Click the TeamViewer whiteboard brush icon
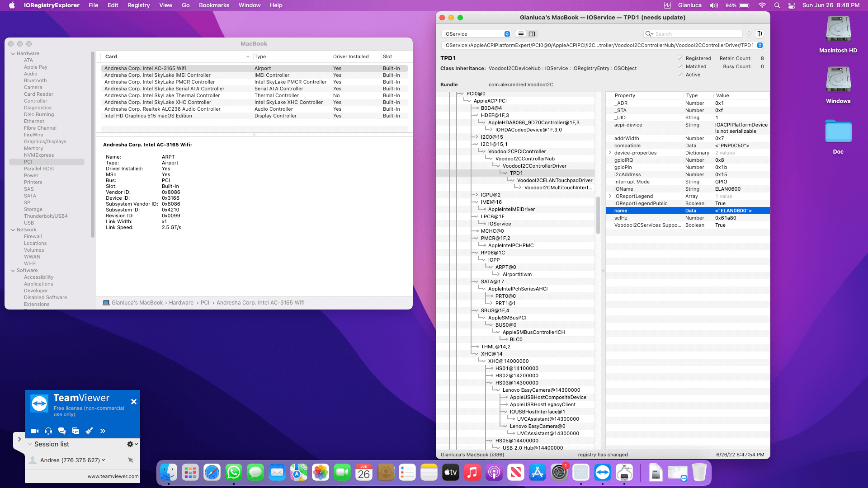The width and height of the screenshot is (868, 488). (x=89, y=431)
